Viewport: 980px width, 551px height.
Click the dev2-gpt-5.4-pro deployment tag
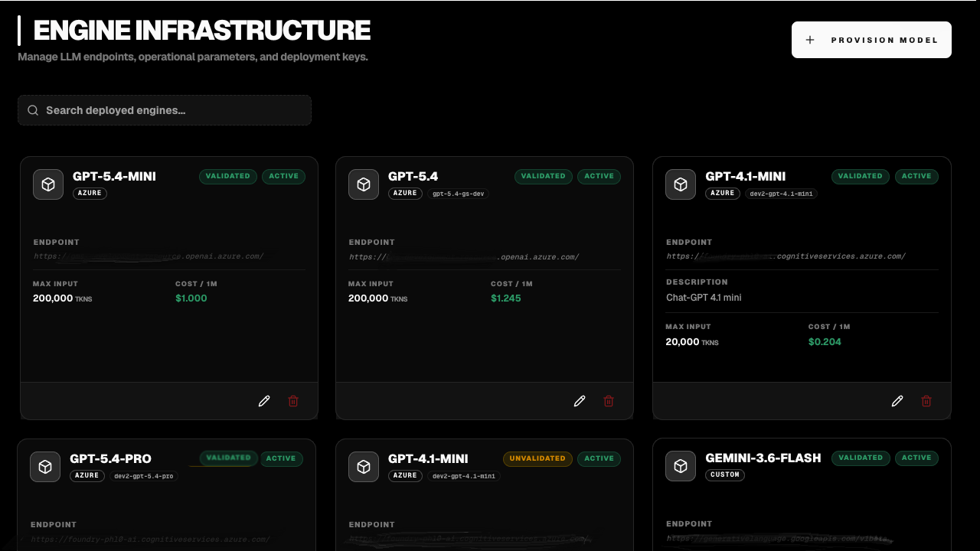click(x=144, y=476)
